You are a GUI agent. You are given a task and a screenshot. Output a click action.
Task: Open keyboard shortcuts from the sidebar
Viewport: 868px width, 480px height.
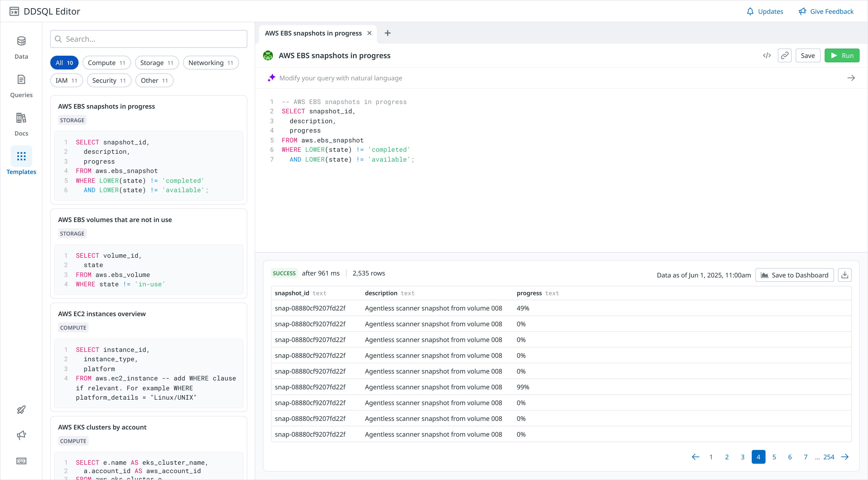tap(21, 461)
